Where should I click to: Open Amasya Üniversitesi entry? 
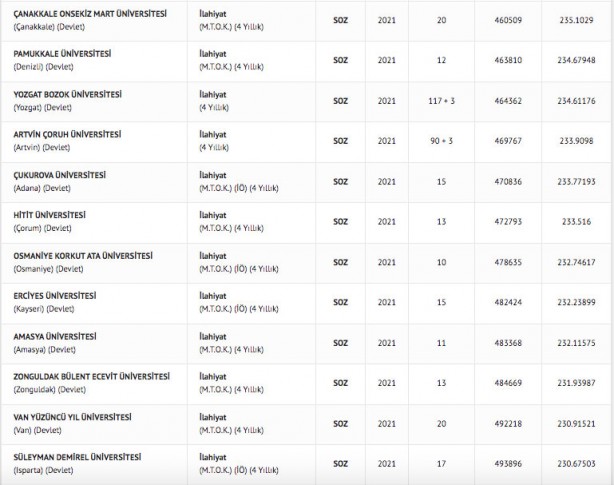pos(54,337)
